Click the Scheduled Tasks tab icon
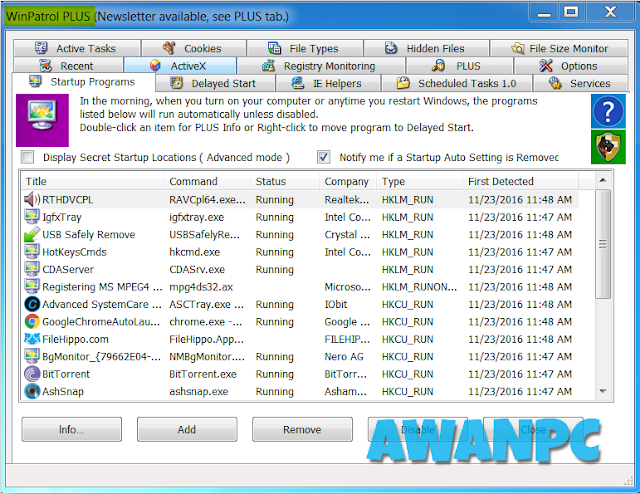 coord(403,83)
